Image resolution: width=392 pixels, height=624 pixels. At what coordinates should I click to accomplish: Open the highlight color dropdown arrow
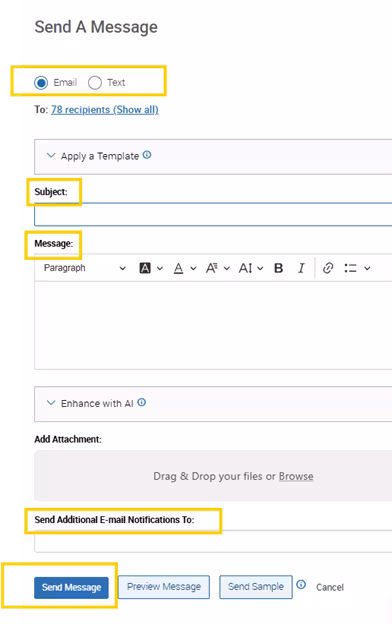click(160, 269)
